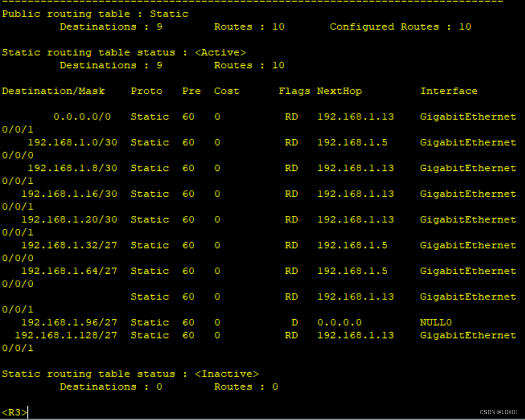Click the 0.0.0.0 next hop value
Viewport: 525px width, 420px height.
(x=339, y=322)
